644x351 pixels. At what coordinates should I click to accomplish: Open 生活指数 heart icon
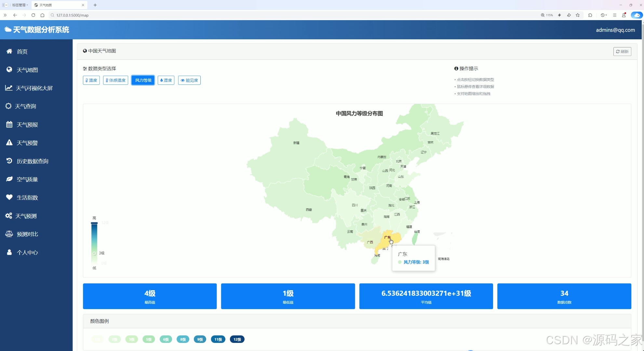[9, 197]
